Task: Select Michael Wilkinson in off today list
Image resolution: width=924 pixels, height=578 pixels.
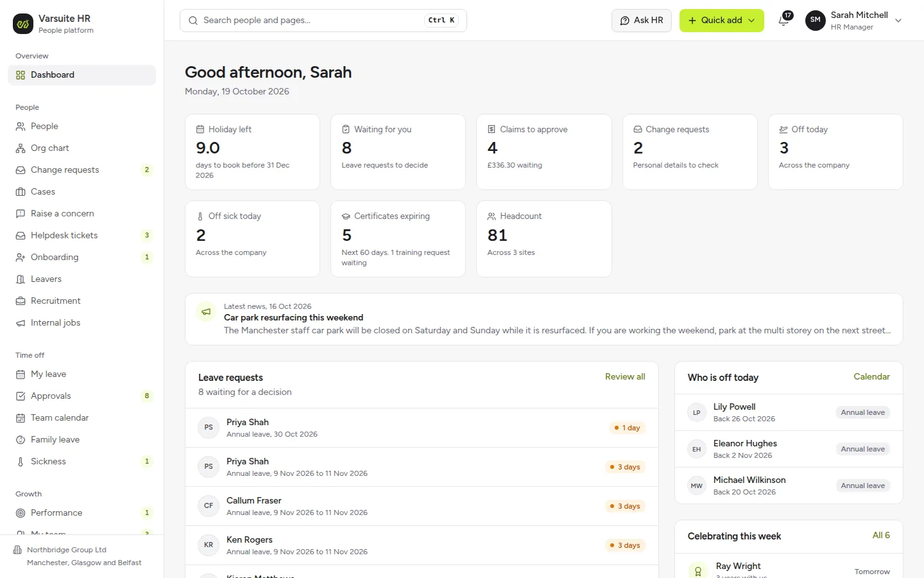Action: (x=789, y=486)
